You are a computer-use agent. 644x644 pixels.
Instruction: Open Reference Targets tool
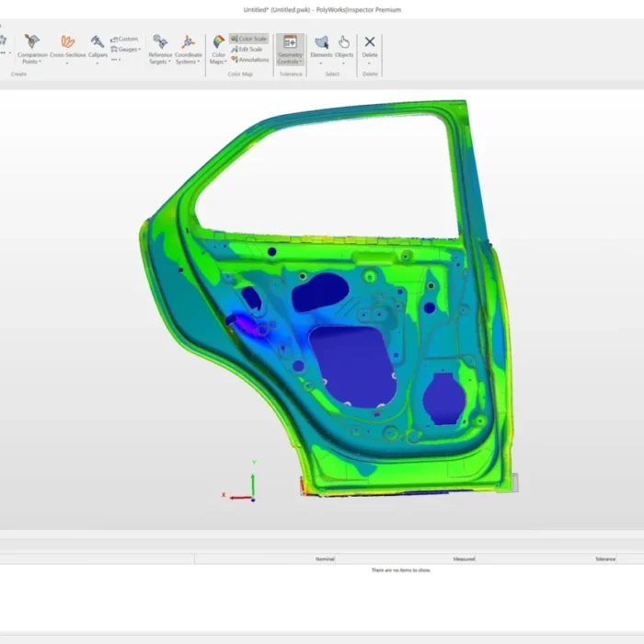[x=160, y=42]
